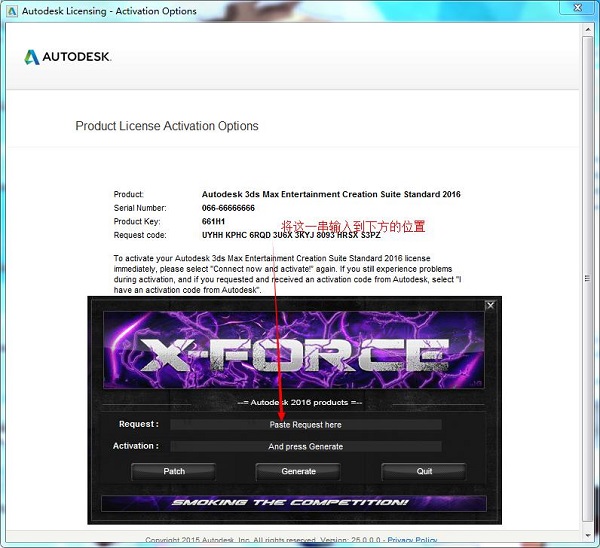Click the Activation output field
The width and height of the screenshot is (600, 548).
(305, 446)
